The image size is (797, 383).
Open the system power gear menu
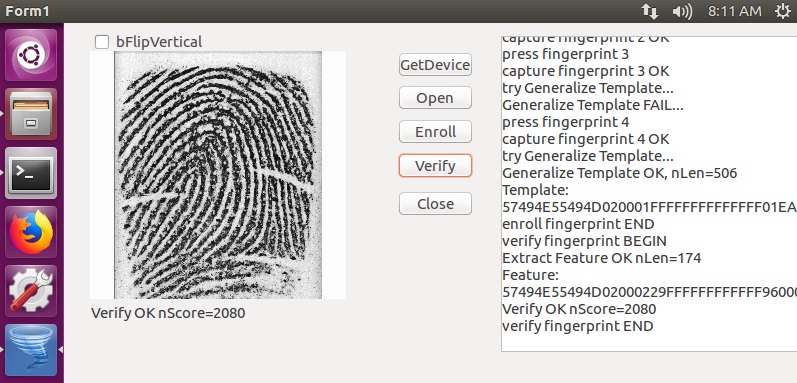point(784,11)
